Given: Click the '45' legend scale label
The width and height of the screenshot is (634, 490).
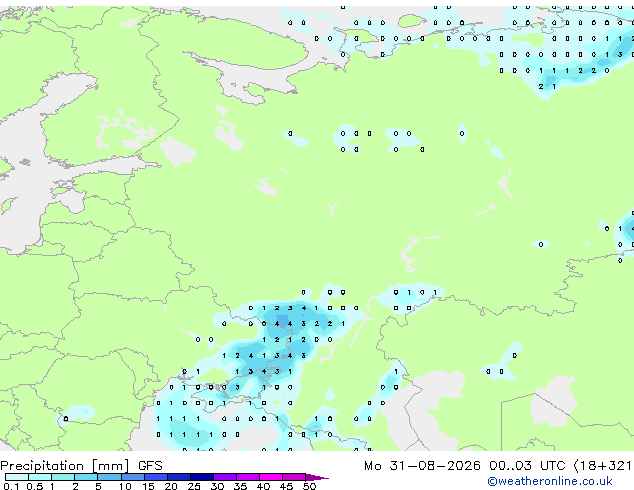Looking at the screenshot, I should coord(287,486).
